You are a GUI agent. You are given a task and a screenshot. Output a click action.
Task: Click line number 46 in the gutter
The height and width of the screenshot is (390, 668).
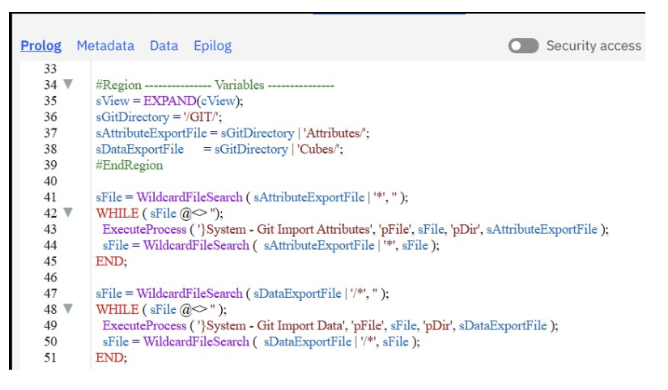[50, 277]
